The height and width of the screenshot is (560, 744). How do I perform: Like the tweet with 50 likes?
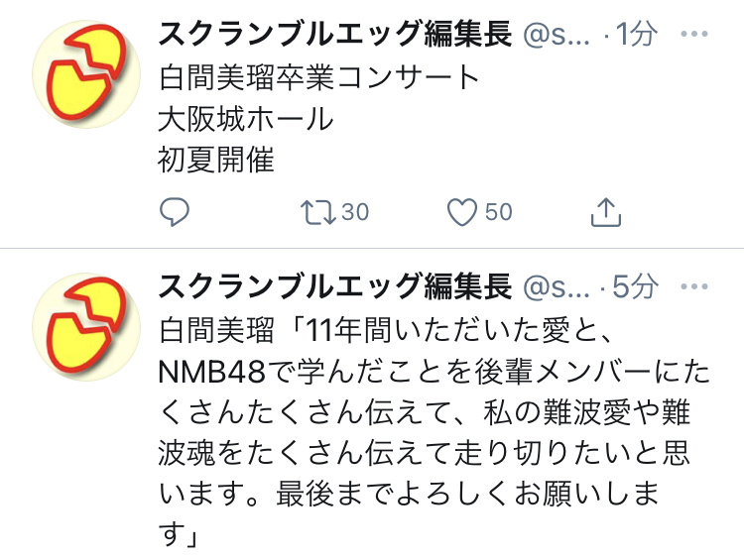(x=462, y=212)
